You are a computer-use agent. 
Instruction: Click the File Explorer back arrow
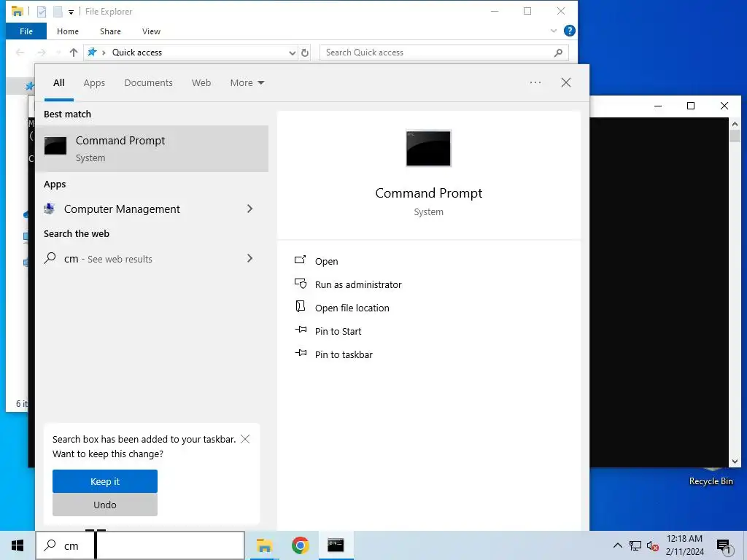click(x=20, y=52)
